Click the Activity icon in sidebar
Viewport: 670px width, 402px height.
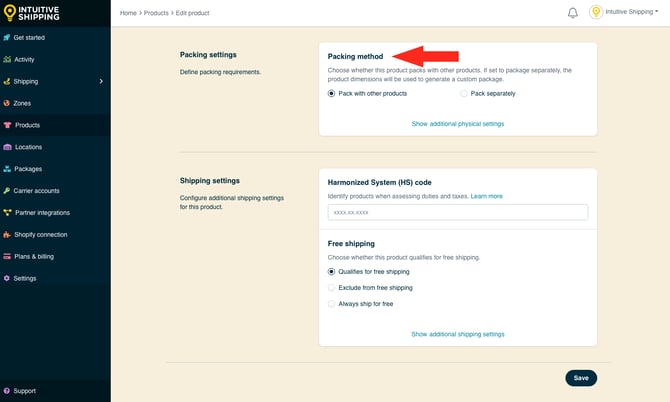click(7, 59)
